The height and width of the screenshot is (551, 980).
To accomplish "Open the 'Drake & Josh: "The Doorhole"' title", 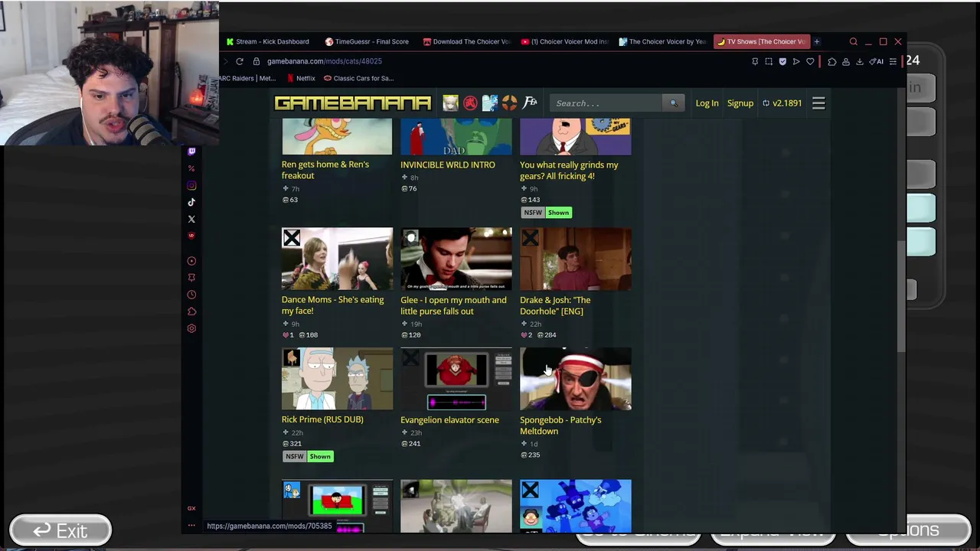I will tap(555, 305).
